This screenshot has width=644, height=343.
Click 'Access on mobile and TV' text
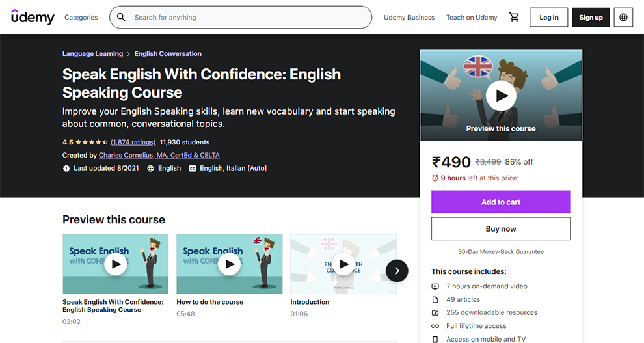pyautogui.click(x=486, y=339)
